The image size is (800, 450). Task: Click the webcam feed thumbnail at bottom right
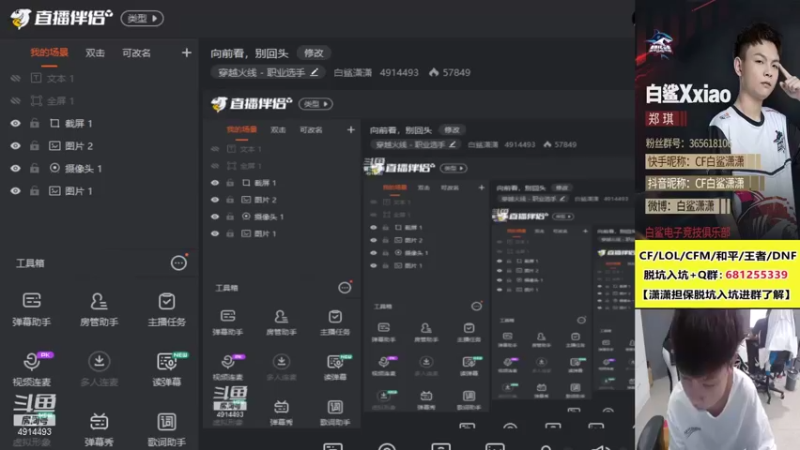[717, 379]
